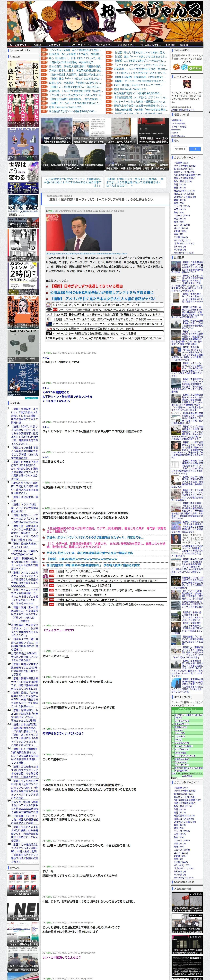Screen dimensions: 210x980
Task: Open popular article 1 【速報】大連殺害
Action: [24, 416]
